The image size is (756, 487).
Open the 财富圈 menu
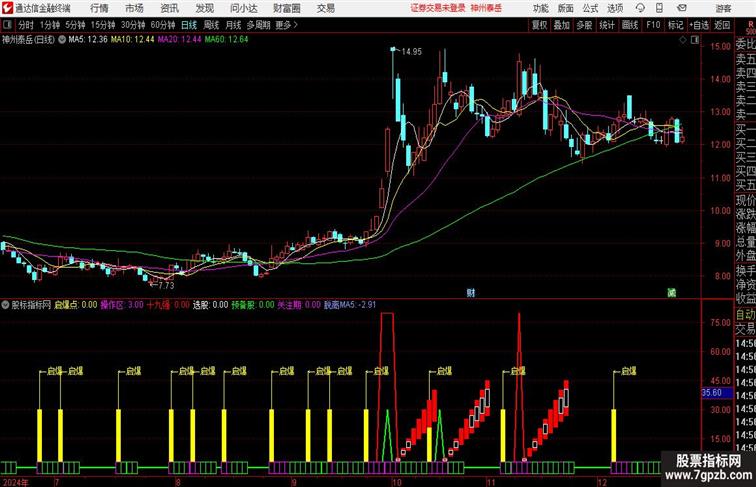coord(287,8)
